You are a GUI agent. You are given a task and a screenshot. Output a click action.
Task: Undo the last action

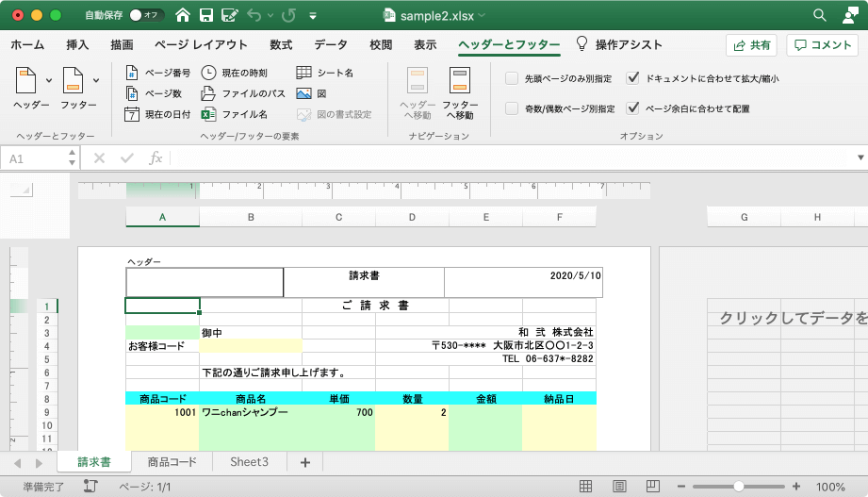(x=254, y=15)
